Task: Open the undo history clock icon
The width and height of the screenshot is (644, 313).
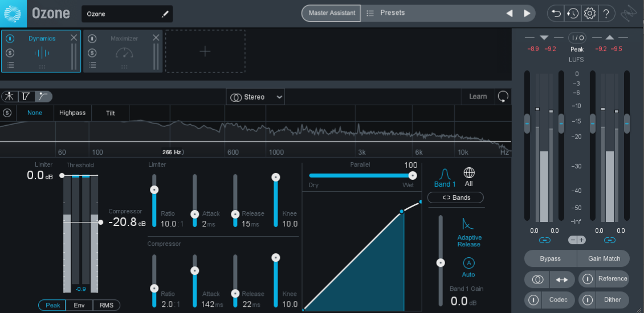Action: coord(573,14)
